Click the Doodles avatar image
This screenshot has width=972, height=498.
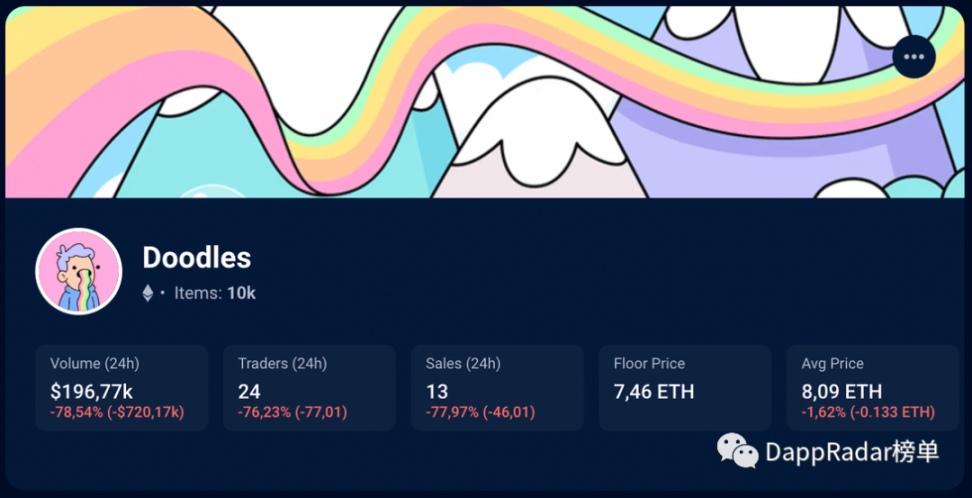click(x=79, y=271)
